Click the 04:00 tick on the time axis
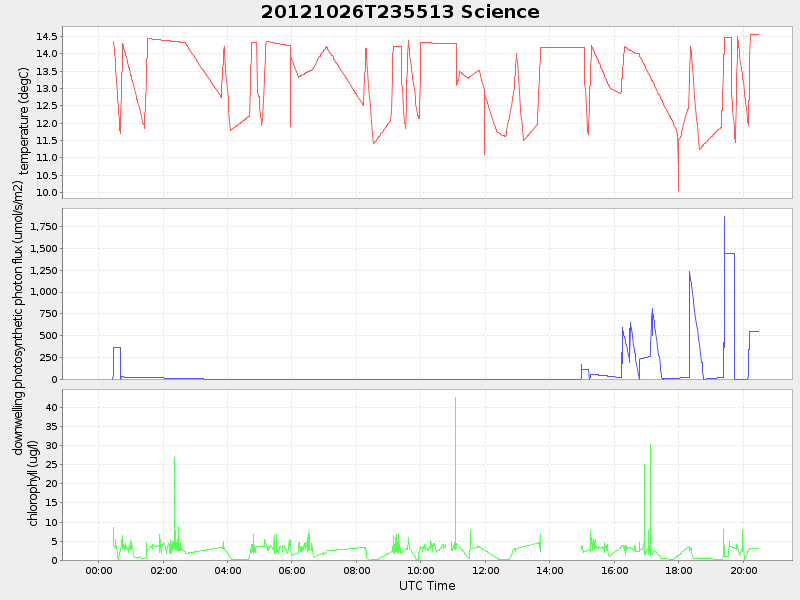 click(228, 570)
